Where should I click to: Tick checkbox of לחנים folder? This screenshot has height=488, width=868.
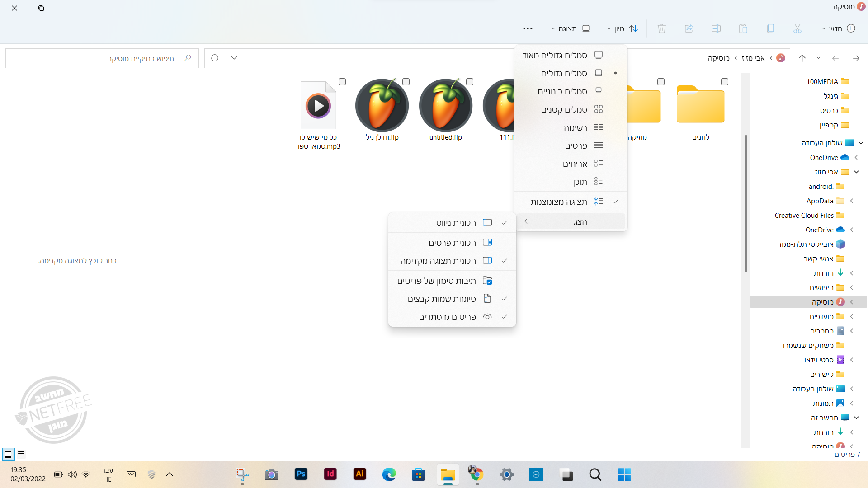(725, 82)
